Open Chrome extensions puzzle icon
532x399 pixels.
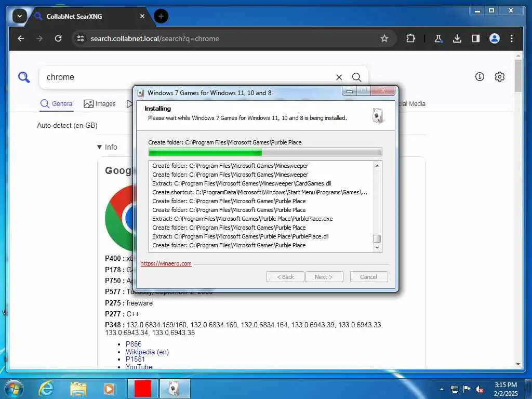click(x=410, y=38)
